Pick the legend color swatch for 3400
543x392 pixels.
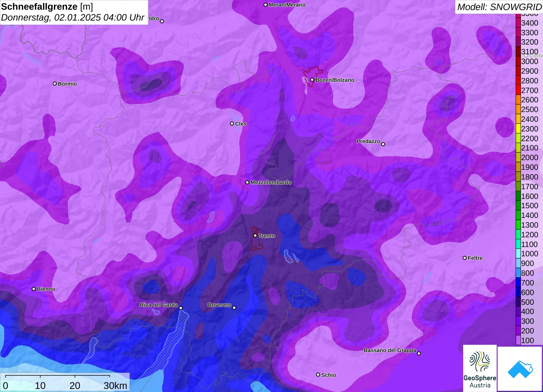coord(518,23)
